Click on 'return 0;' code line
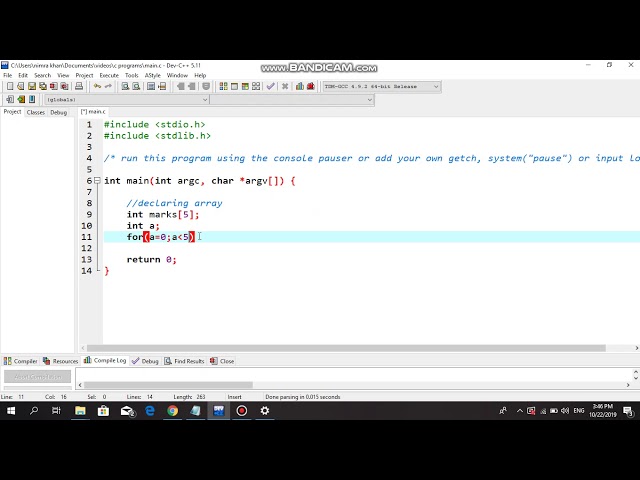This screenshot has width=640, height=480. pyautogui.click(x=151, y=260)
